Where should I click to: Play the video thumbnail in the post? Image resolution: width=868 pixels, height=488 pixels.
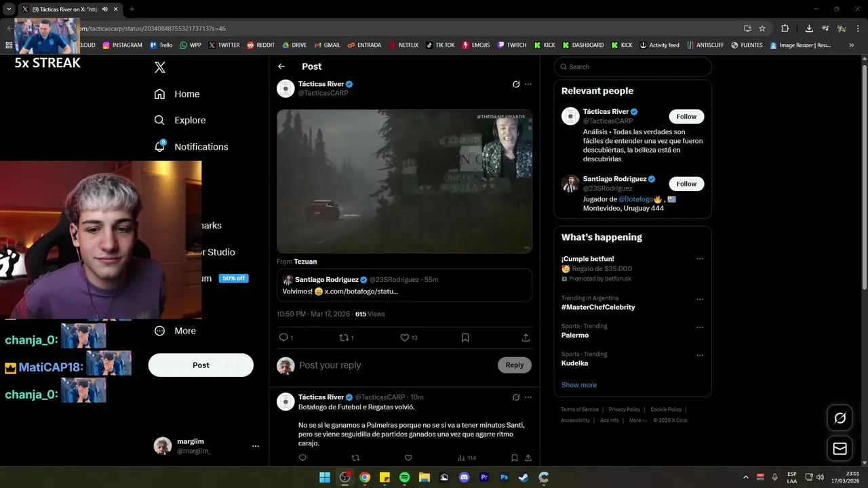(x=404, y=182)
